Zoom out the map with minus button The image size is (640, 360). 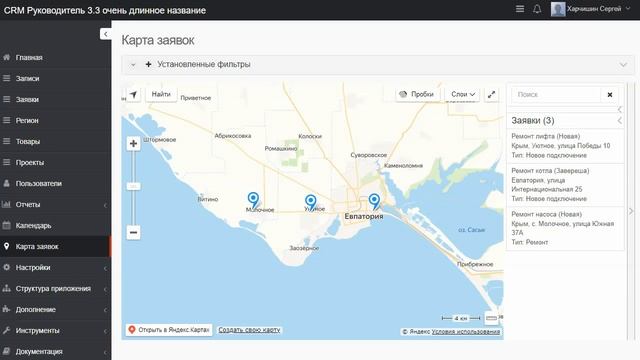click(x=133, y=233)
